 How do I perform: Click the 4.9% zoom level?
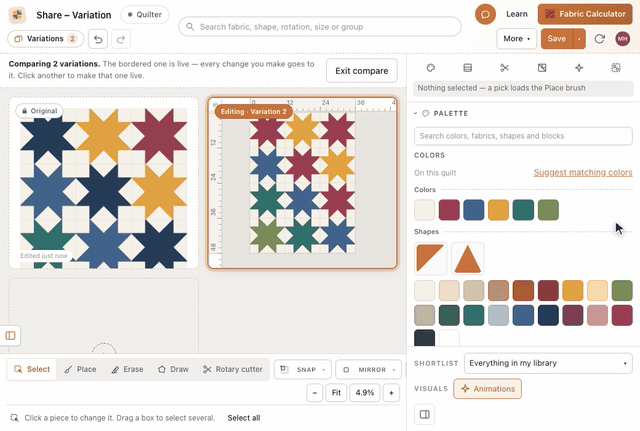coord(364,393)
